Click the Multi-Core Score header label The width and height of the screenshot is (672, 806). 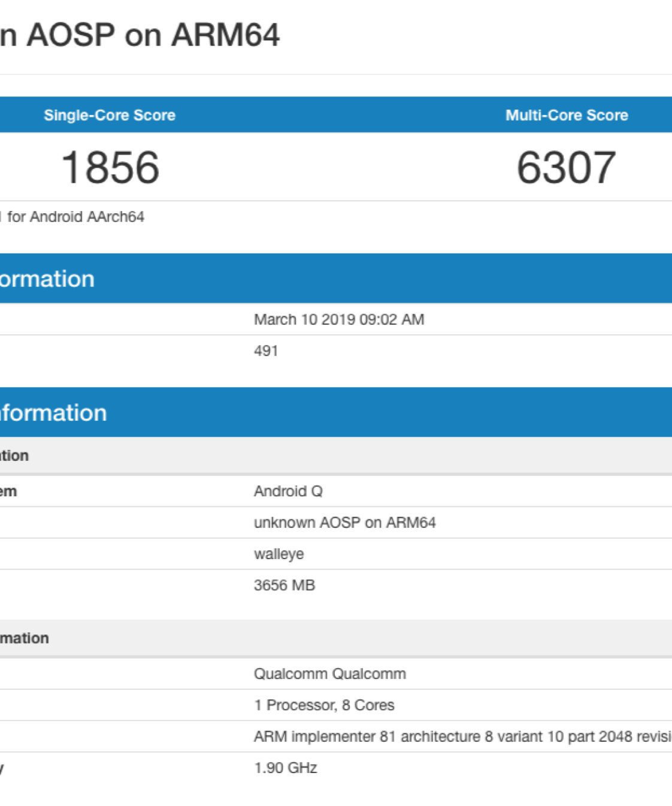[567, 115]
